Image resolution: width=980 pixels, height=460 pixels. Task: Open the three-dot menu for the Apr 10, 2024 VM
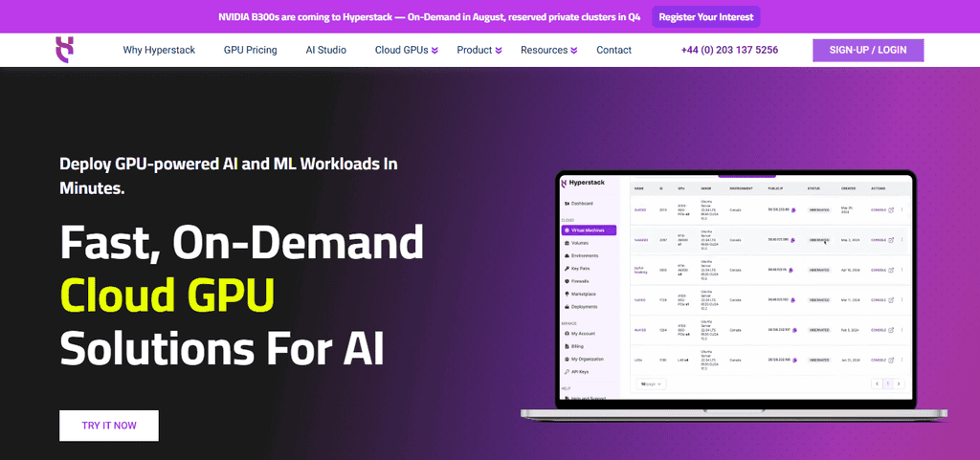pyautogui.click(x=902, y=270)
